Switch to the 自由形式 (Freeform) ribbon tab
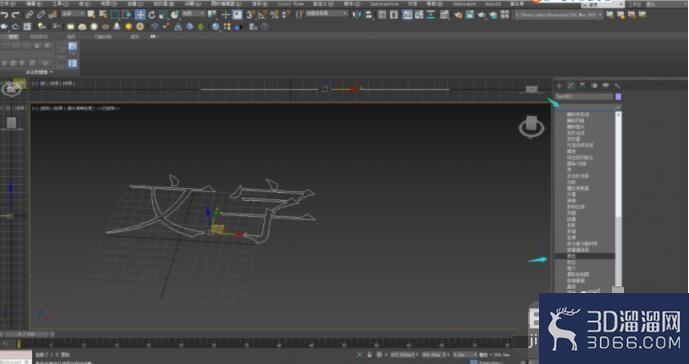 pyautogui.click(x=39, y=36)
